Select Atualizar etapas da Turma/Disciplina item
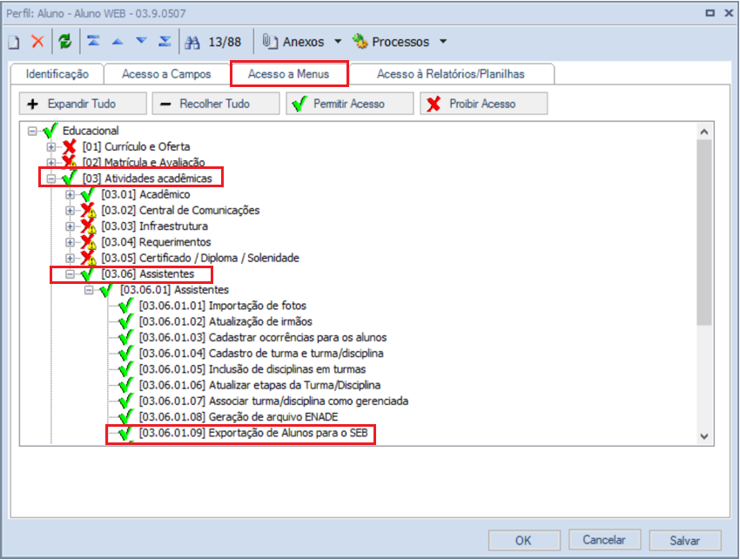This screenshot has height=560, width=740. click(259, 385)
